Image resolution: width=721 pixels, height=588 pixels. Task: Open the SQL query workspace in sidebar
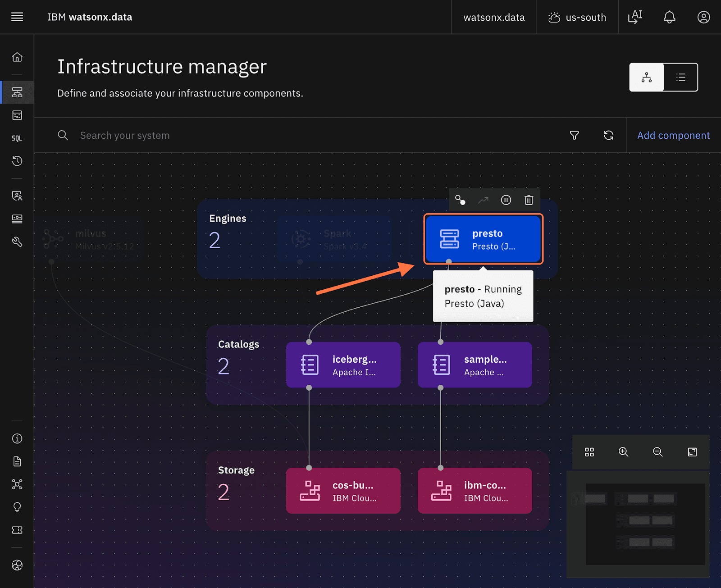17,138
